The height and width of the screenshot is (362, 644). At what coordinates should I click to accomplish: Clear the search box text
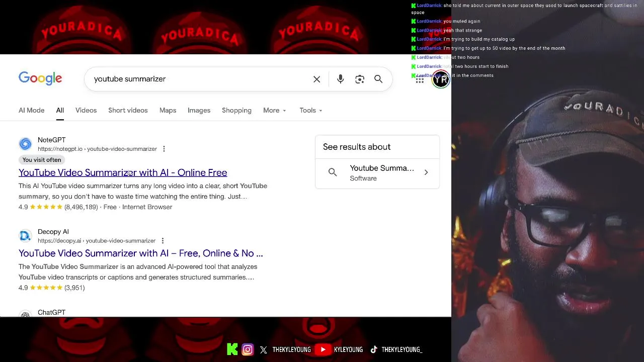point(316,79)
